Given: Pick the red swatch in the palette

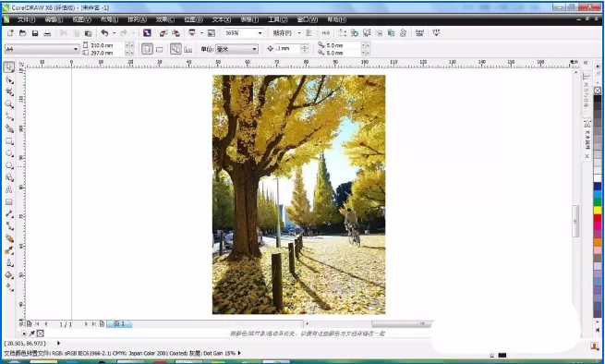Looking at the screenshot, I should [598, 218].
